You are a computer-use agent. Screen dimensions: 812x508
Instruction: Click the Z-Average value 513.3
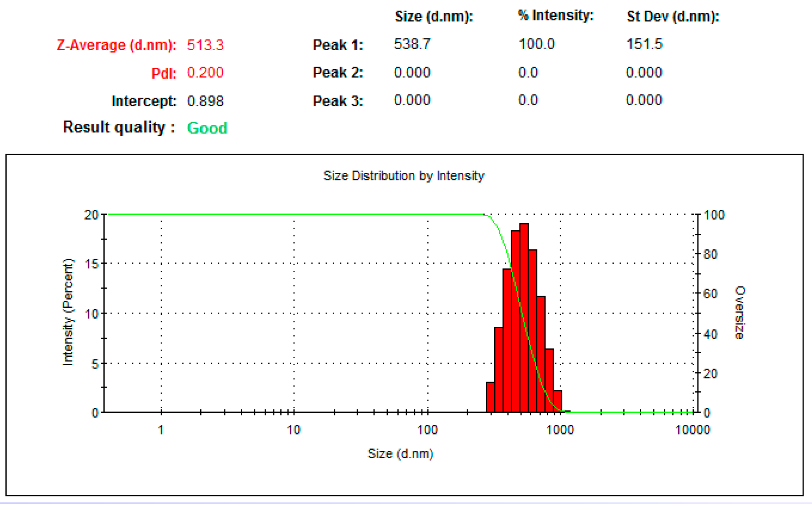tap(205, 45)
